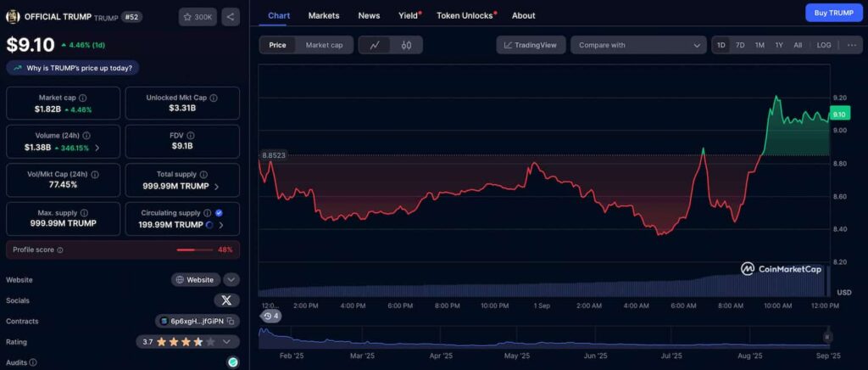
Task: Toggle chart to Market cap view
Action: [325, 45]
